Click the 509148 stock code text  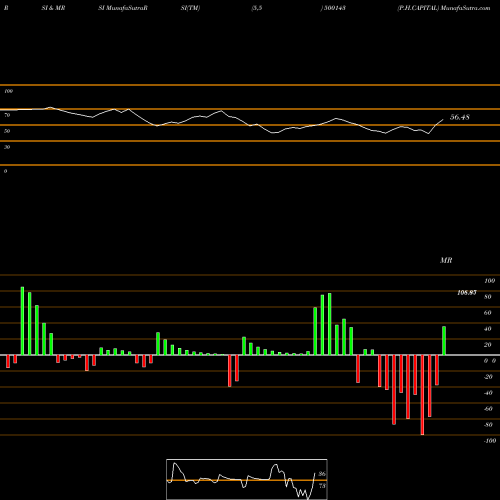pos(335,8)
